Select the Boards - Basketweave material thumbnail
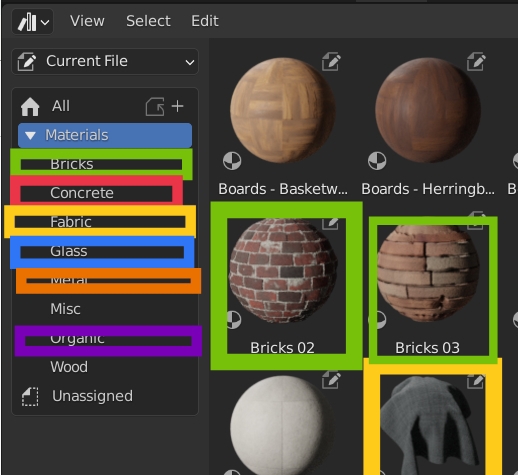 click(x=283, y=110)
